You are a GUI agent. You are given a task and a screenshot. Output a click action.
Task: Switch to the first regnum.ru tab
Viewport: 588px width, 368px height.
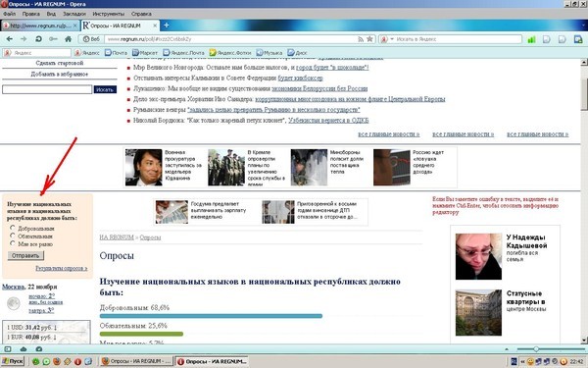point(39,26)
